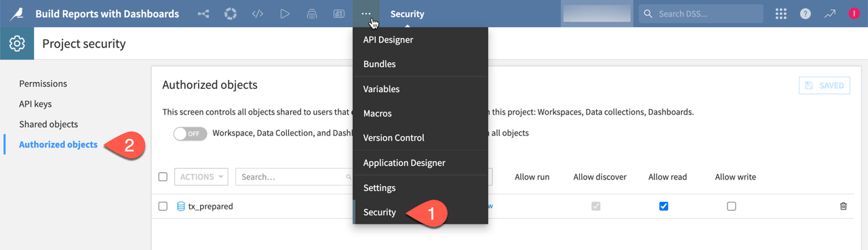
Task: Click the Allow read column header
Action: [x=668, y=177]
